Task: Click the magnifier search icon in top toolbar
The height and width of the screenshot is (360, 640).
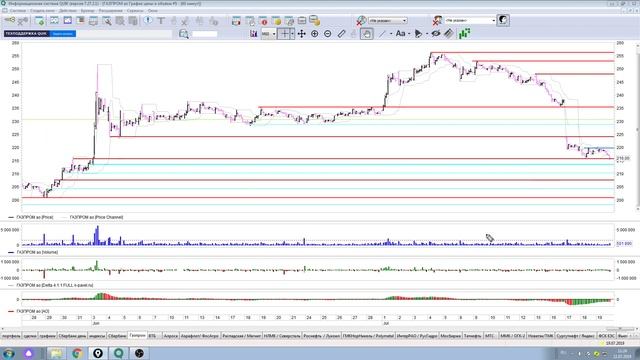Action: tap(107, 20)
